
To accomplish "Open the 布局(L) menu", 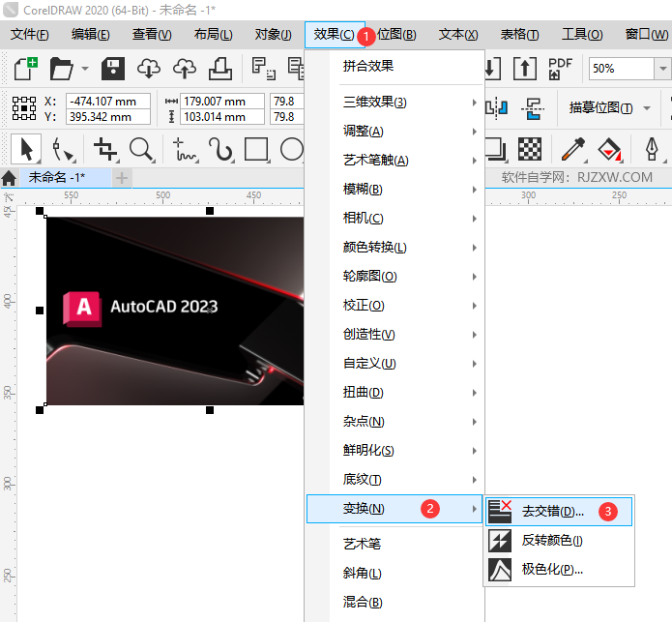I will (x=213, y=34).
